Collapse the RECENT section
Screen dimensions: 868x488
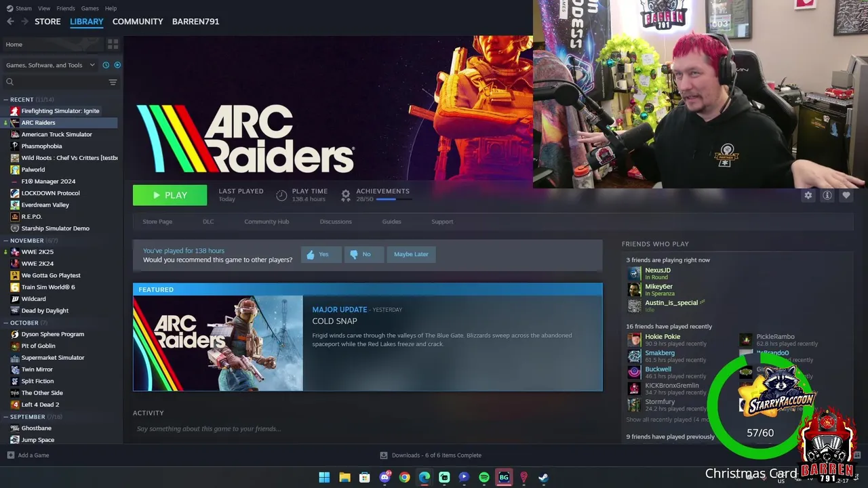[x=5, y=100]
